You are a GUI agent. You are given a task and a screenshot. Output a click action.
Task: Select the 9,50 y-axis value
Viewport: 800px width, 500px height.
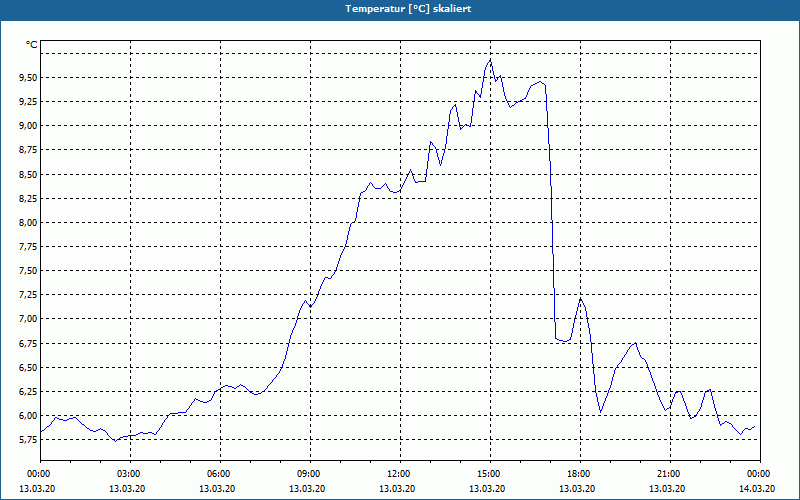pos(29,78)
